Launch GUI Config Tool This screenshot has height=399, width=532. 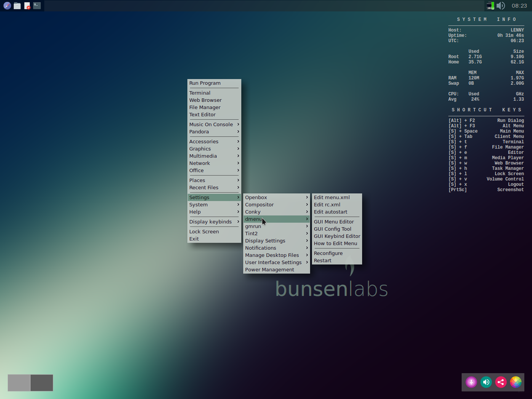pos(337,229)
